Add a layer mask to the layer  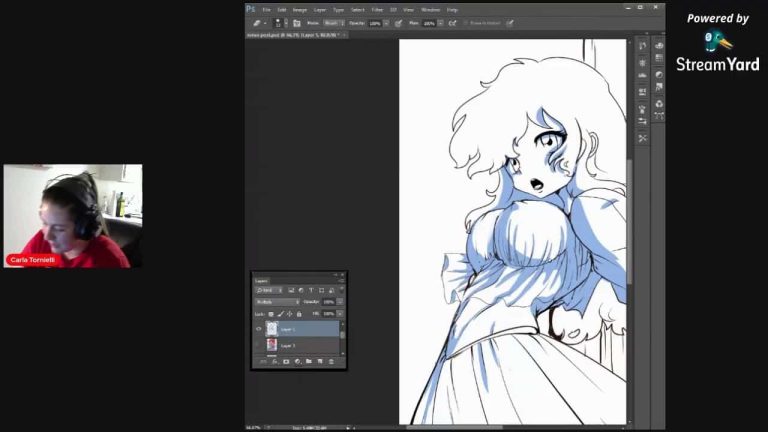click(x=286, y=361)
